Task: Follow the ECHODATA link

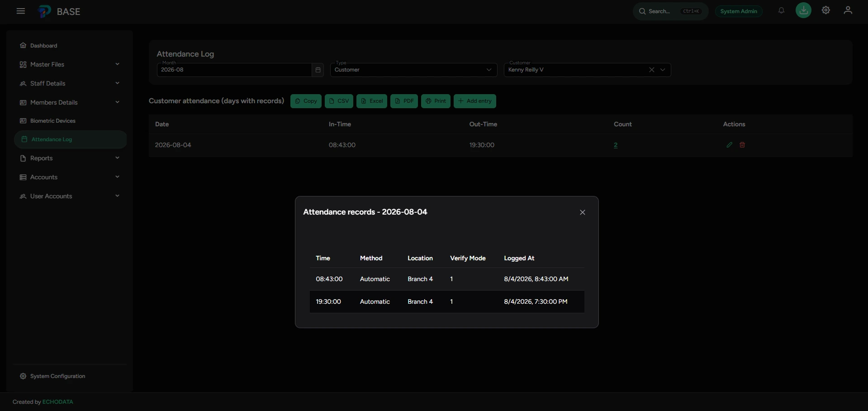Action: pyautogui.click(x=57, y=402)
